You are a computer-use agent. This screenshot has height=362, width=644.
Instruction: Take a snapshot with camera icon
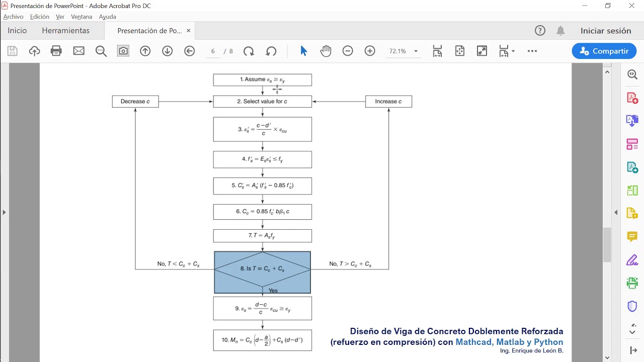point(123,51)
